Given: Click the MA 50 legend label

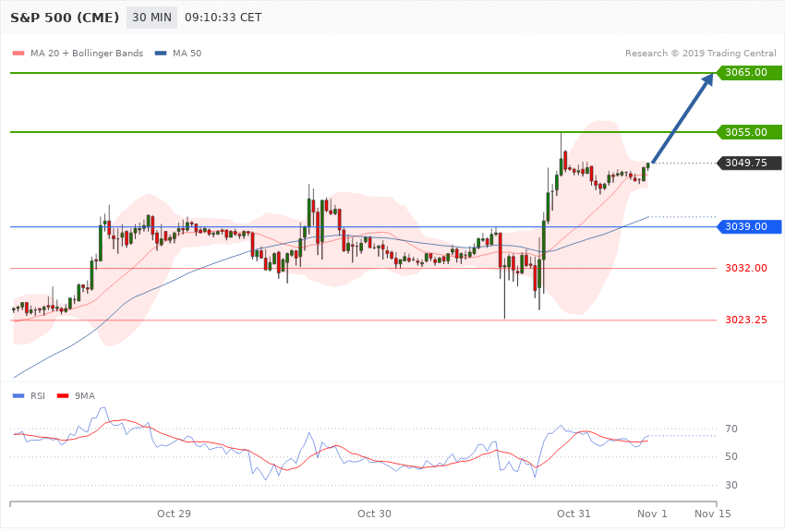Looking at the screenshot, I should tap(187, 53).
